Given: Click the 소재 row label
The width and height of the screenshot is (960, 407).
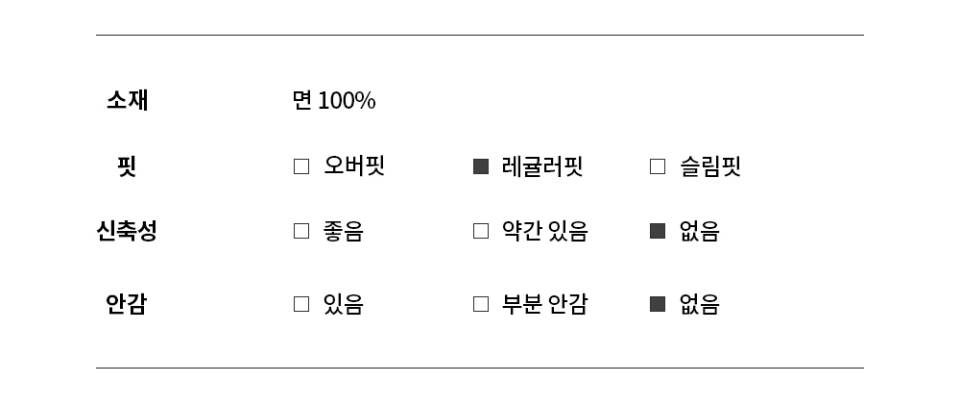Looking at the screenshot, I should [x=127, y=100].
